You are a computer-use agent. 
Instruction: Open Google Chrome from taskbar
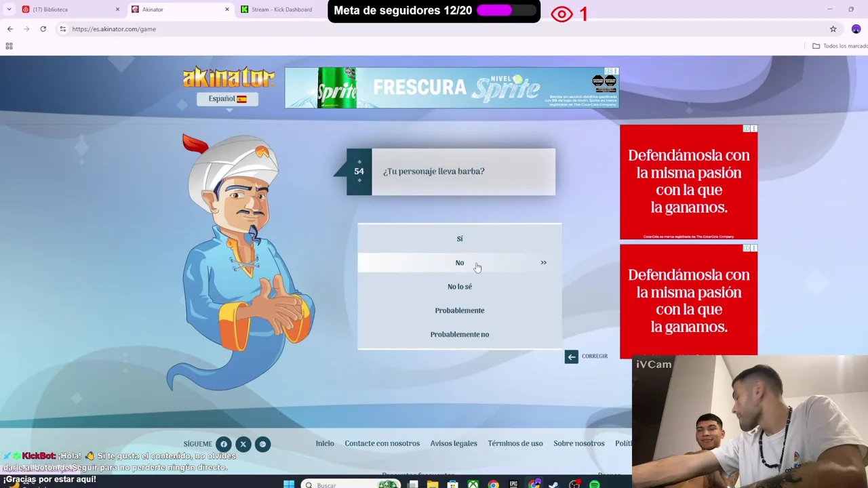point(493,485)
